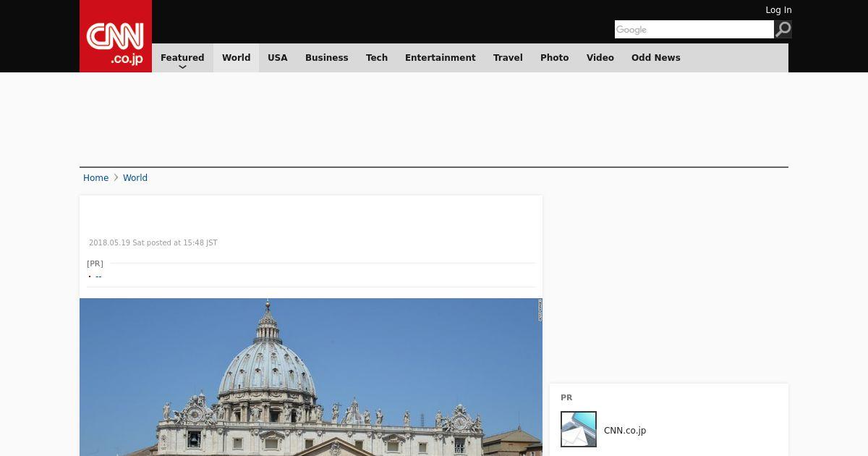Click the search magnifier icon
The height and width of the screenshot is (456, 868).
pos(783,30)
